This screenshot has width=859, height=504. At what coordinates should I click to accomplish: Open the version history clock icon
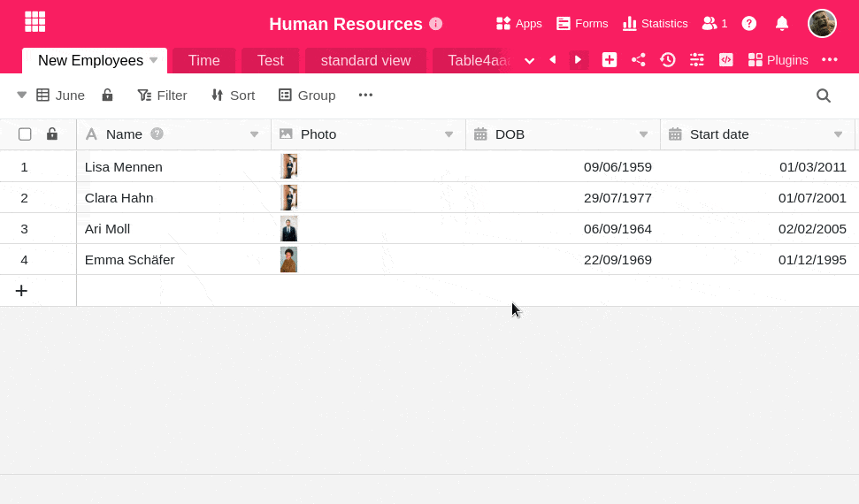[x=668, y=60]
